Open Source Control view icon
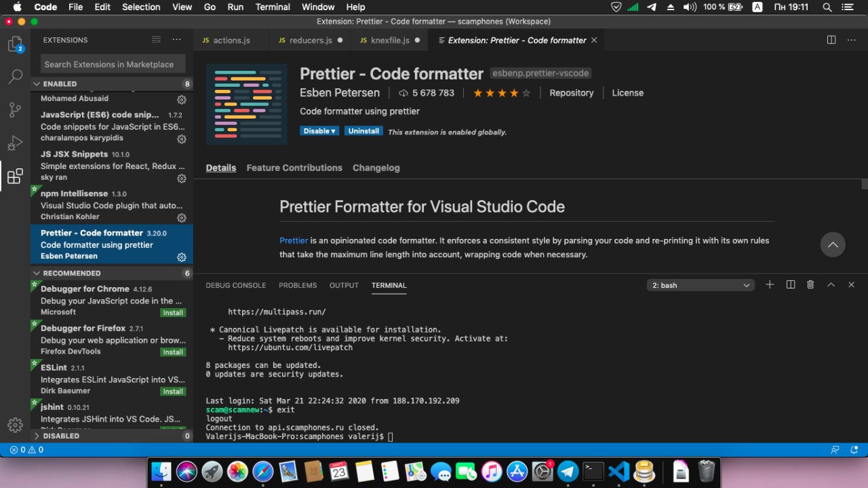This screenshot has height=488, width=868. tap(15, 109)
